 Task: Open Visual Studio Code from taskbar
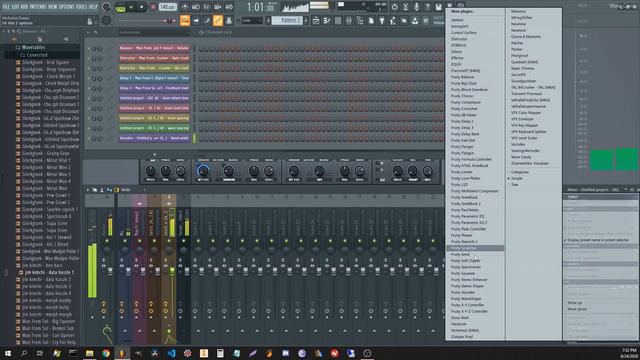coord(171,353)
